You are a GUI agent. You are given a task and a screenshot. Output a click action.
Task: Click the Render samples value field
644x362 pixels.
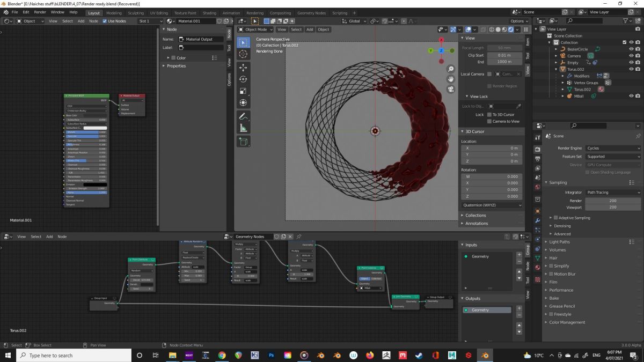(x=613, y=201)
